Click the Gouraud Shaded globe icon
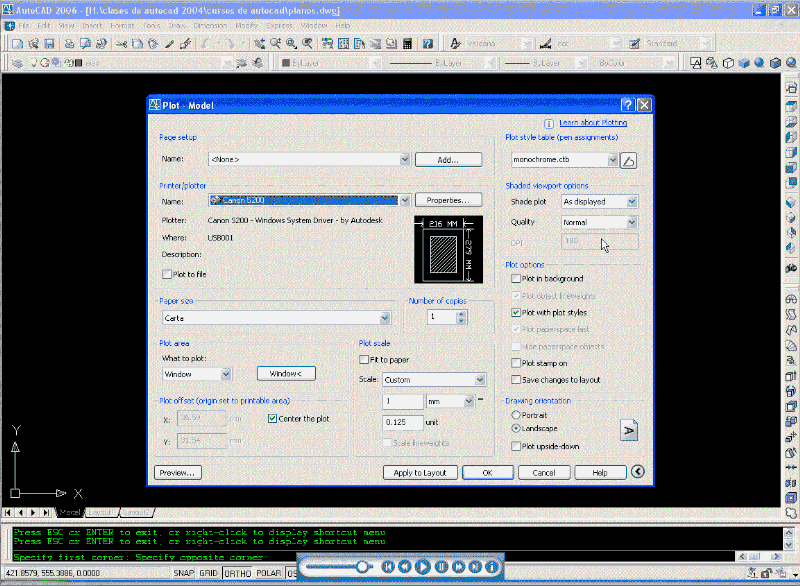The image size is (800, 586). pos(759,63)
